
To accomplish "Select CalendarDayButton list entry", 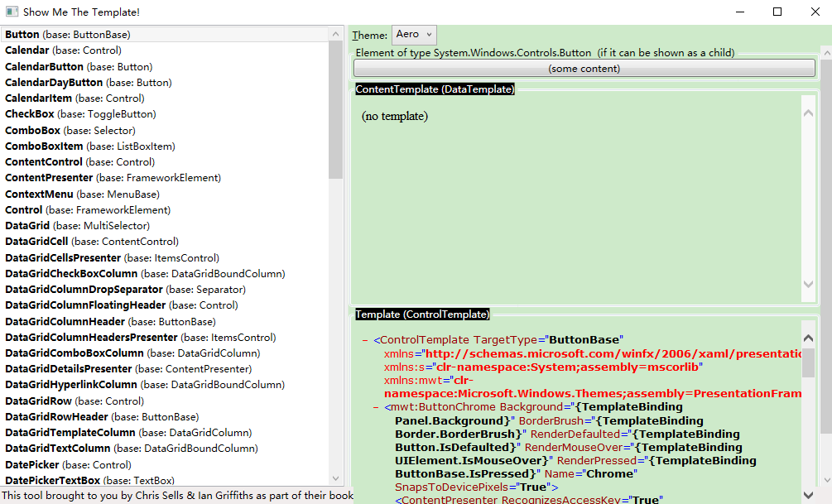I will 165,82.
